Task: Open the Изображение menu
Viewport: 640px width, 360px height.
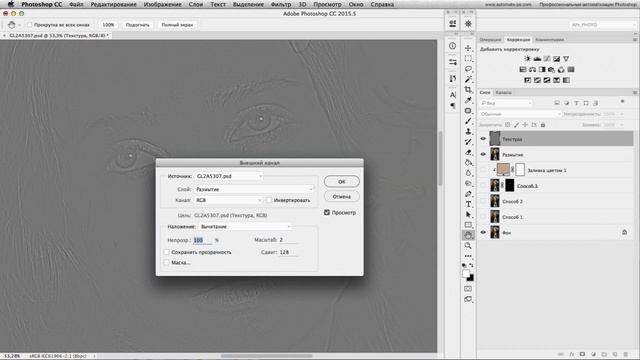Action: [162, 4]
